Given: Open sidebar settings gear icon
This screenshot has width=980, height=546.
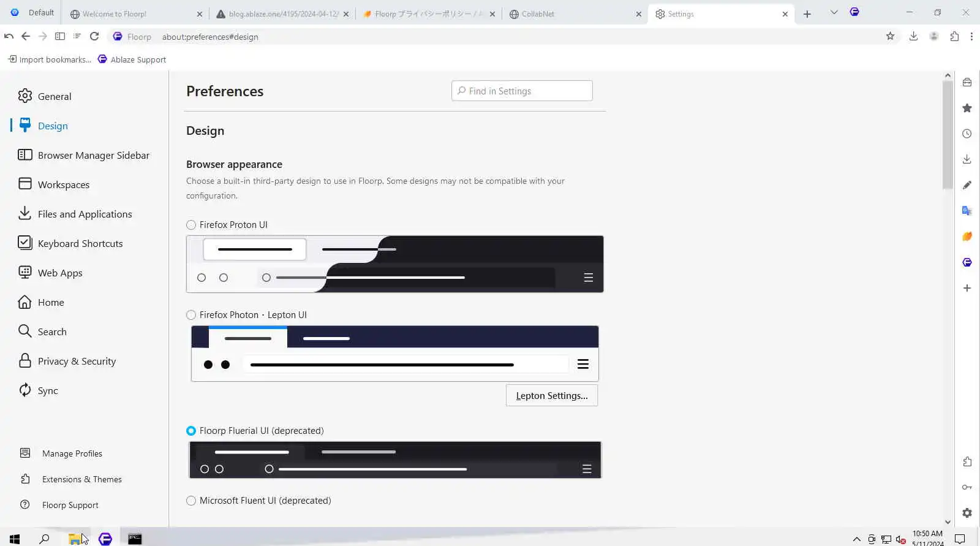Looking at the screenshot, I should 967,514.
